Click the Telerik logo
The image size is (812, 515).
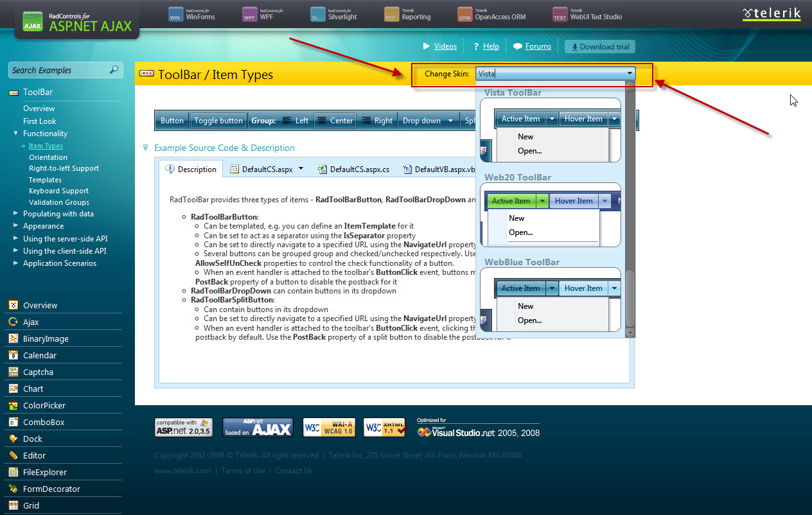click(x=772, y=13)
